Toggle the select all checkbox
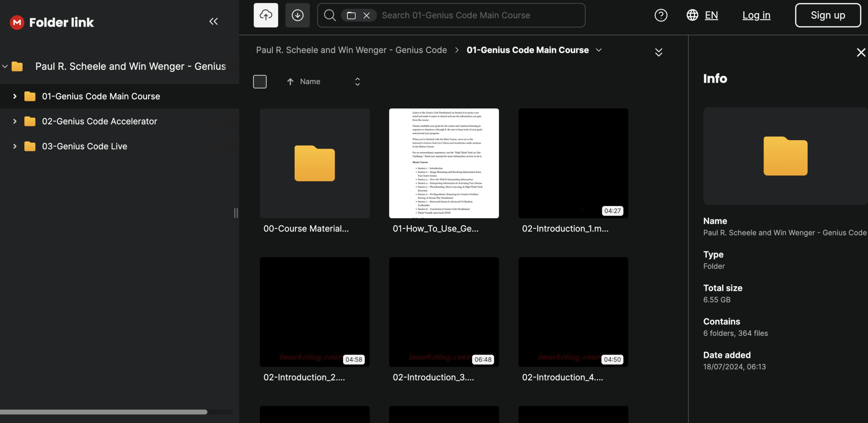 pos(260,82)
